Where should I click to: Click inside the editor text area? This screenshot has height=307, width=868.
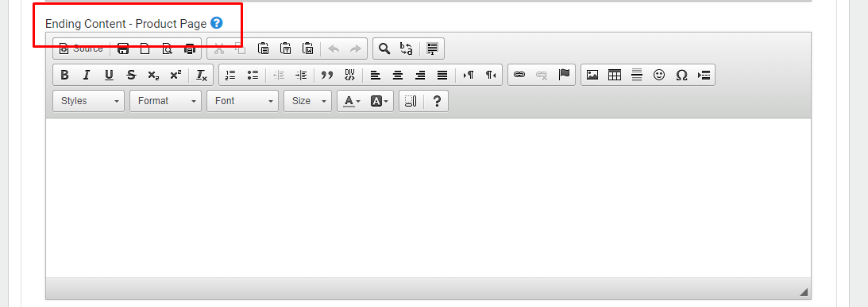pyautogui.click(x=428, y=198)
